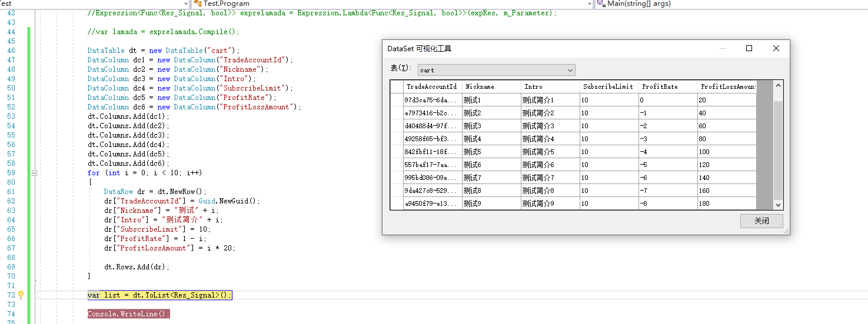Viewport: 868px width, 324px height.
Task: Select the ProfitRate cell with value -7
Action: (x=668, y=191)
